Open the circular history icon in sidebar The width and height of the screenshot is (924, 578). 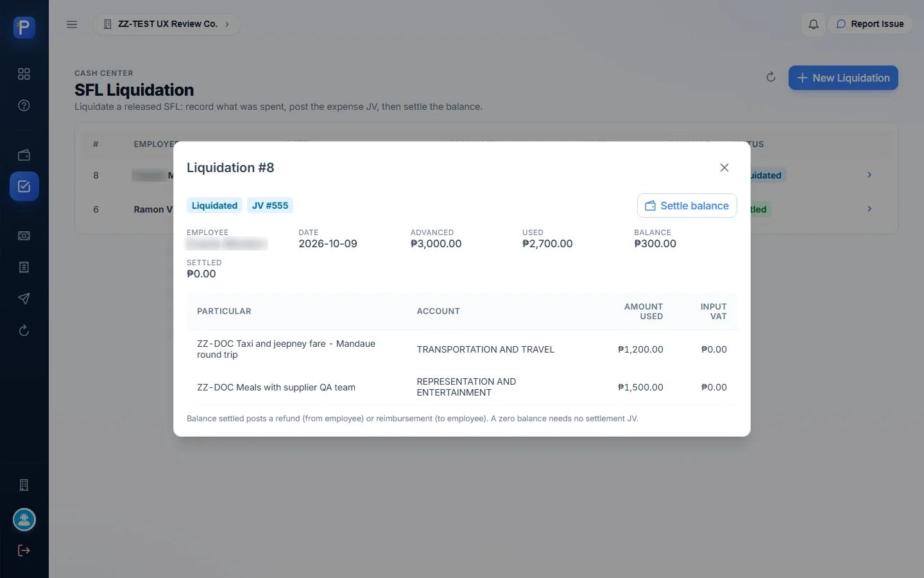point(24,330)
